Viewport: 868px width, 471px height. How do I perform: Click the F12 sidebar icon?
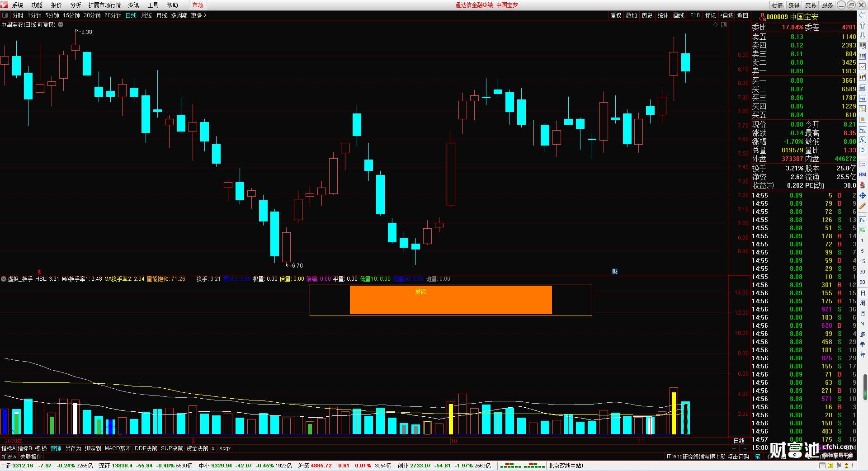863,130
